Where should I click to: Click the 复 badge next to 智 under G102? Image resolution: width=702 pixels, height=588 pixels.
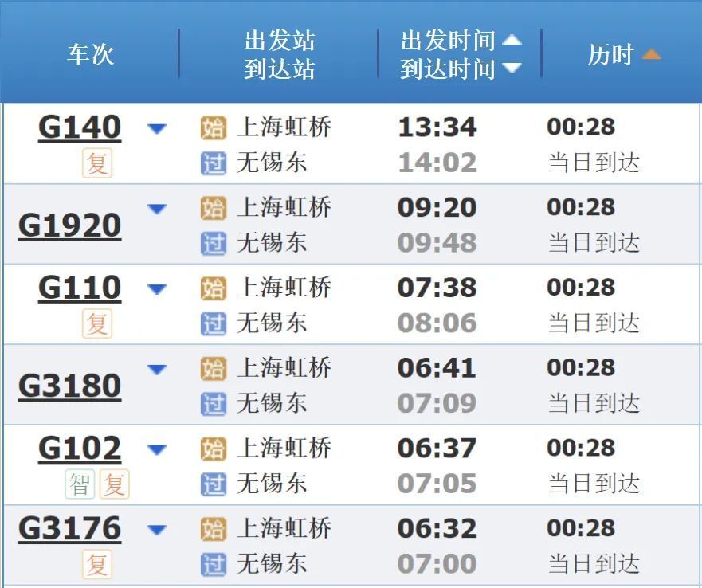tap(113, 483)
